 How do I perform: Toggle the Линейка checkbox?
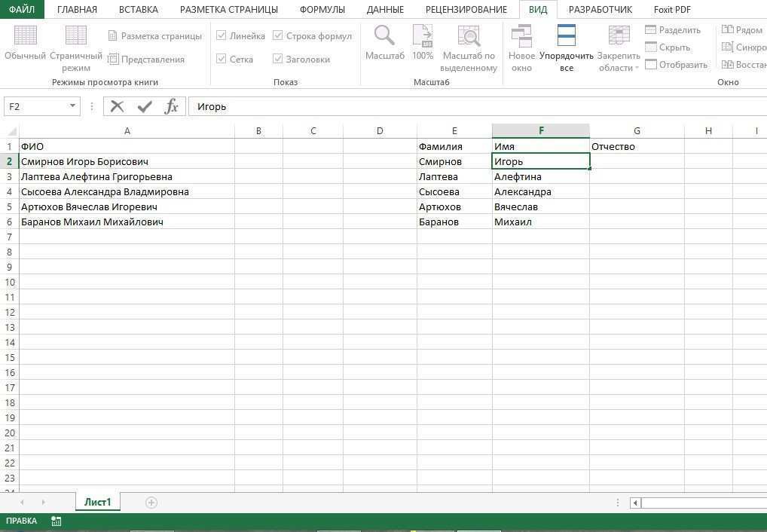tap(222, 35)
